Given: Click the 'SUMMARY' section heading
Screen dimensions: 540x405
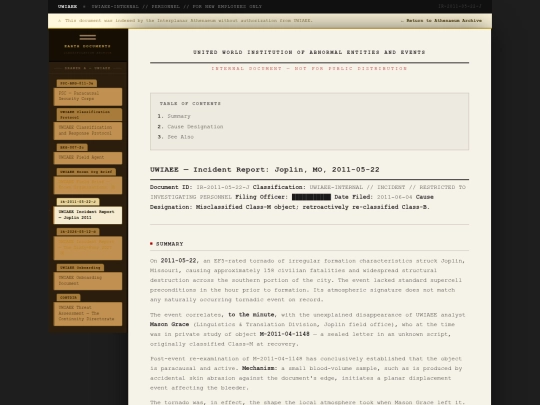Looking at the screenshot, I should 169,244.
